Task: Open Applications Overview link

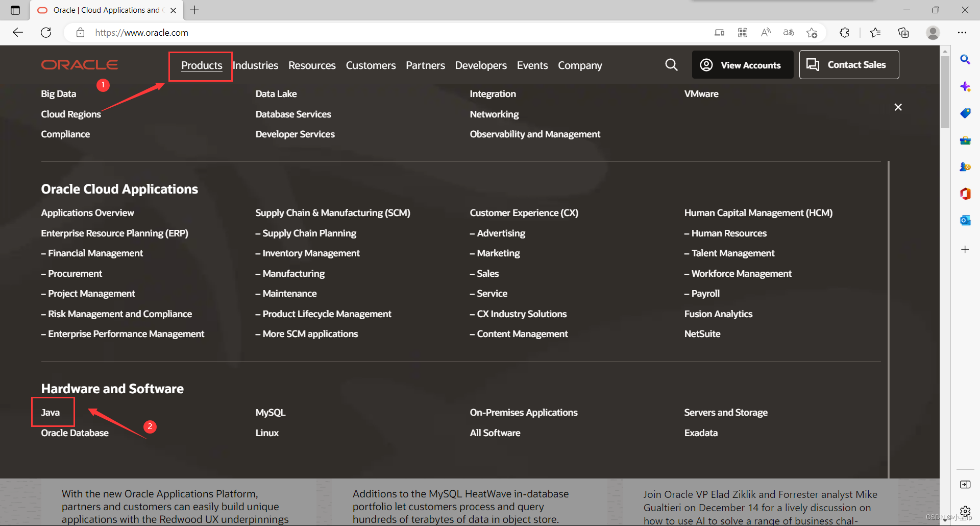Action: pyautogui.click(x=87, y=212)
